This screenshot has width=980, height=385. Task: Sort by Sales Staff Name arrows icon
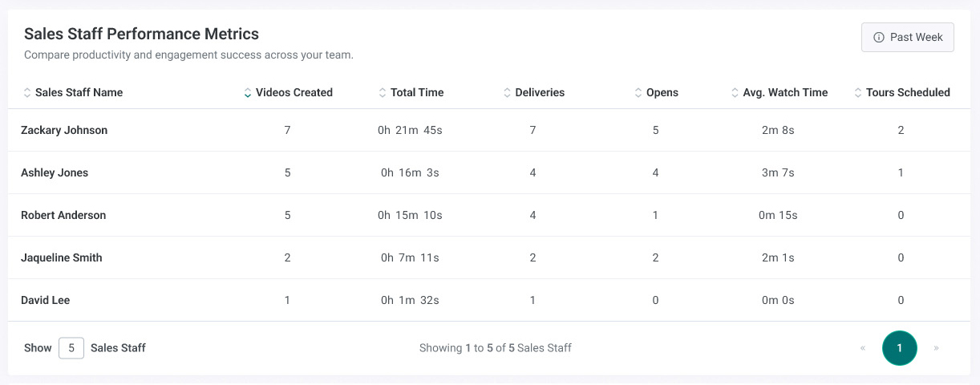pyautogui.click(x=27, y=93)
